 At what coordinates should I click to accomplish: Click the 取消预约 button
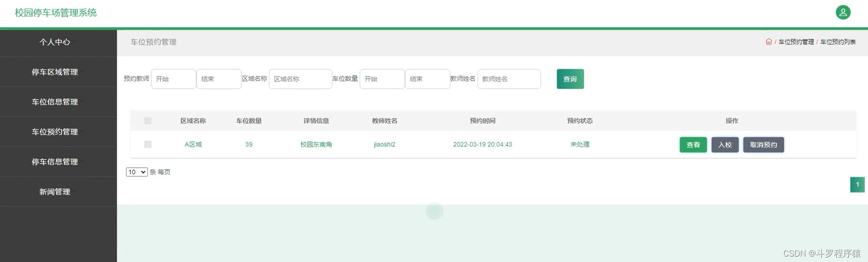pyautogui.click(x=763, y=145)
